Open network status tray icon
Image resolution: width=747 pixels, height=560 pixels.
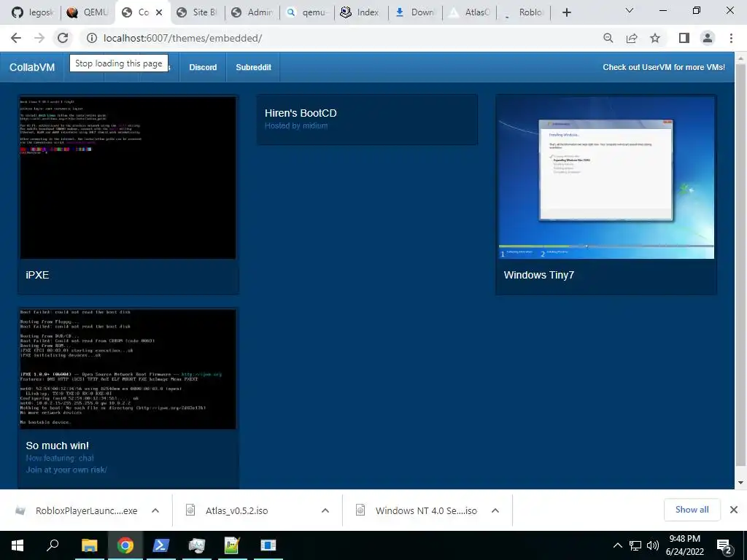tap(635, 545)
